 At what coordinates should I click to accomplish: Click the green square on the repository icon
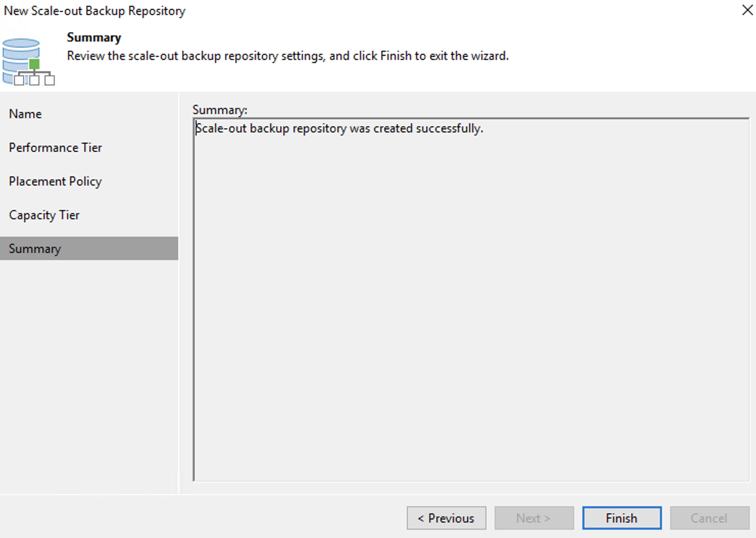coord(34,64)
